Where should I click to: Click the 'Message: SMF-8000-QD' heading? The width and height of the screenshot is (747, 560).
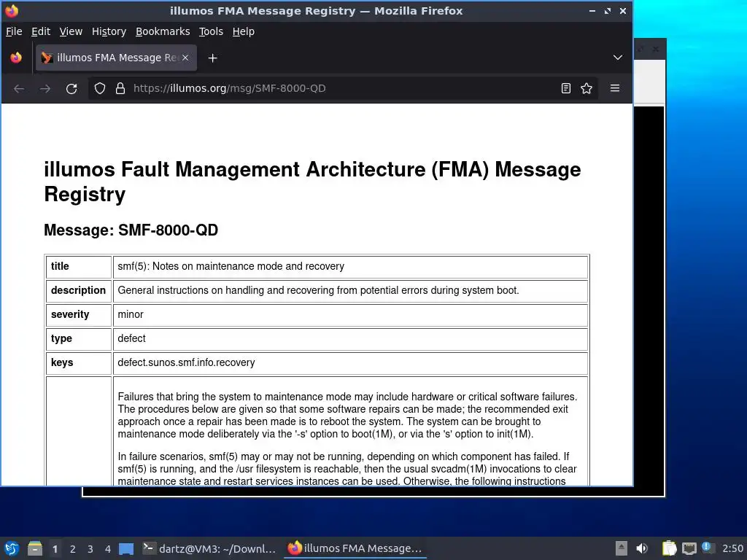point(131,230)
